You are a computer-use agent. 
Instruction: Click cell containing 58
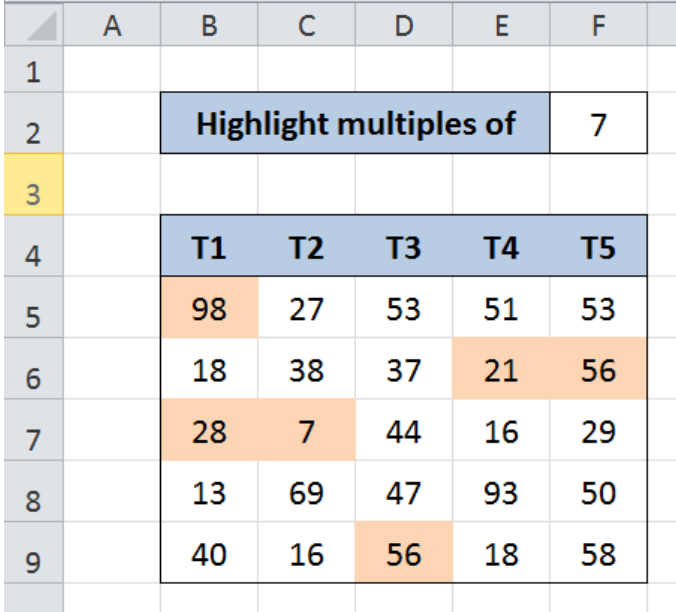[598, 553]
